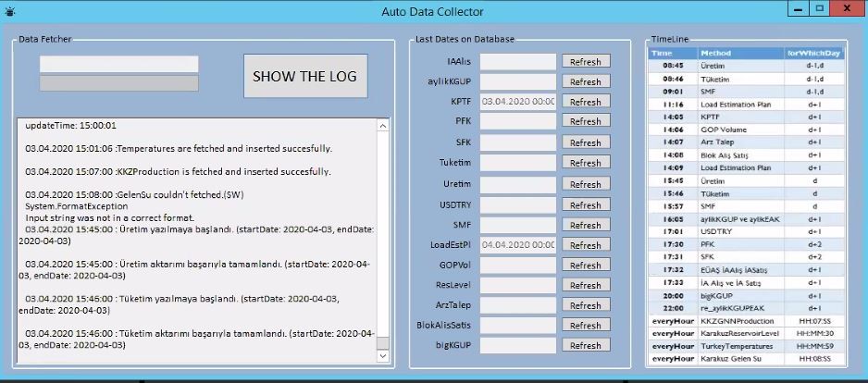Focus the empty Tuketim date field
868x383 pixels.
click(x=518, y=163)
